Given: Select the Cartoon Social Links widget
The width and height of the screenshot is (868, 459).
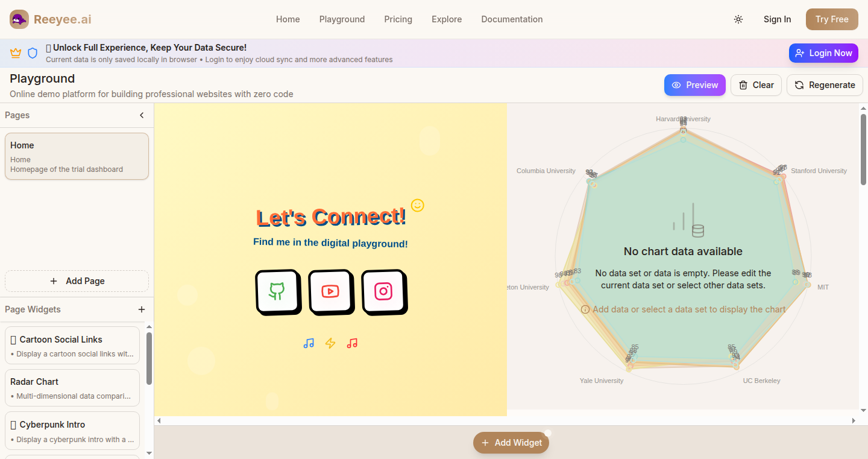Looking at the screenshot, I should (72, 346).
